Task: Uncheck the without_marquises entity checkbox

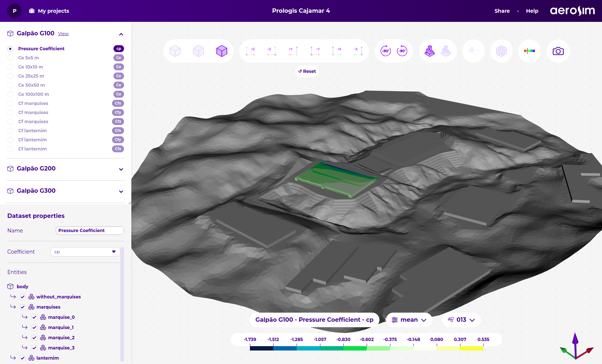Action: pyautogui.click(x=23, y=297)
